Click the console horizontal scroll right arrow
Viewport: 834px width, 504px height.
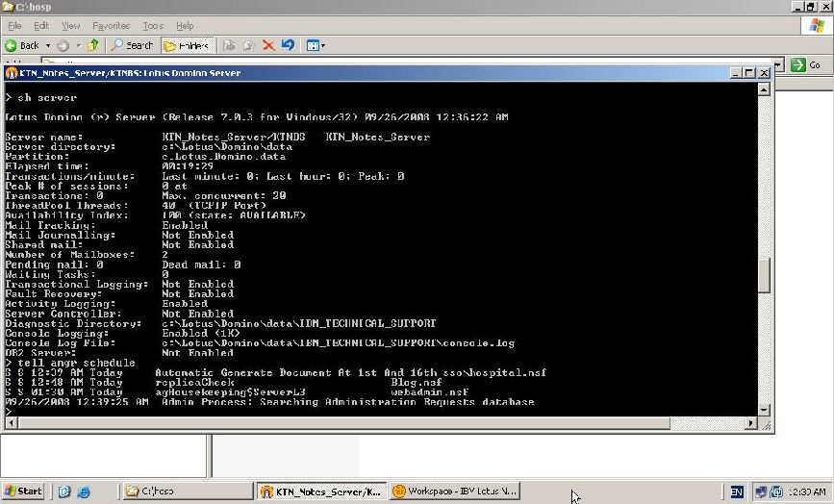(751, 423)
